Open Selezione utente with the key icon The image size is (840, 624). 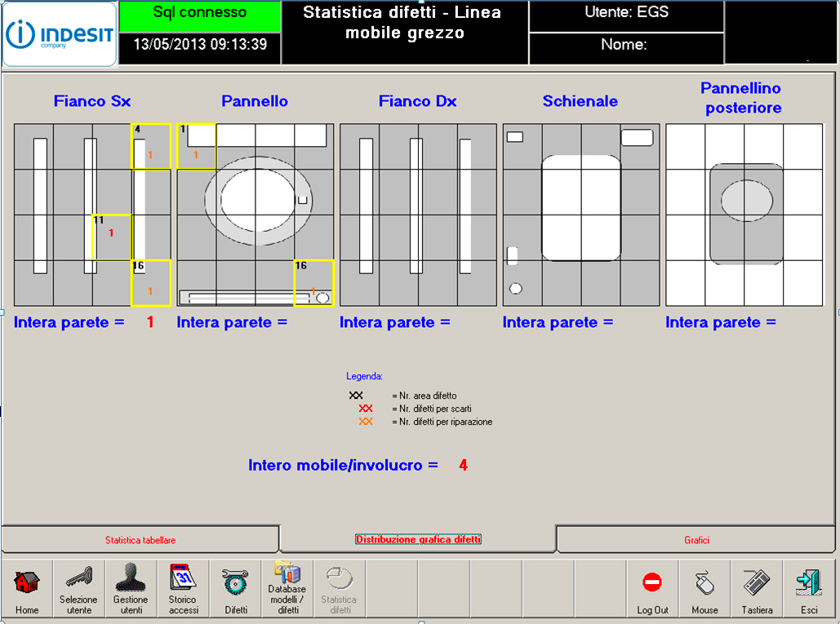coord(78,589)
